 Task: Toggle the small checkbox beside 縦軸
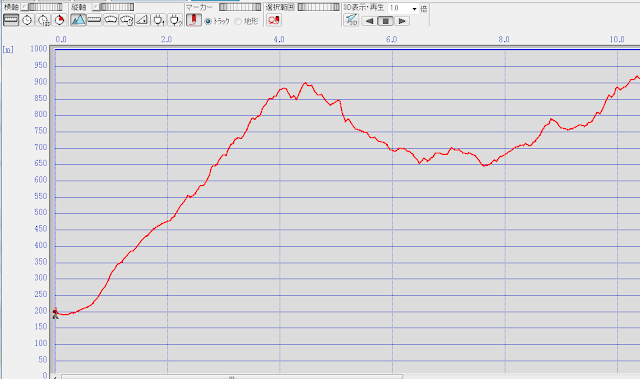(x=96, y=7)
